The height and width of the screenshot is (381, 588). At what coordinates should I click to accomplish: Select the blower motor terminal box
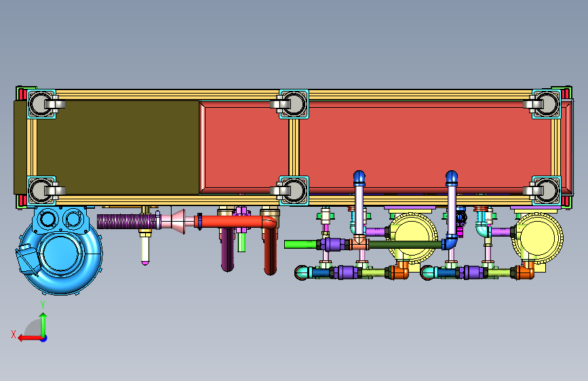pyautogui.click(x=27, y=259)
